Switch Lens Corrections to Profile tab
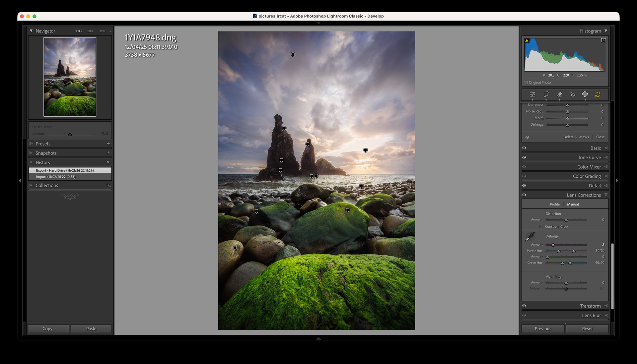 [555, 204]
